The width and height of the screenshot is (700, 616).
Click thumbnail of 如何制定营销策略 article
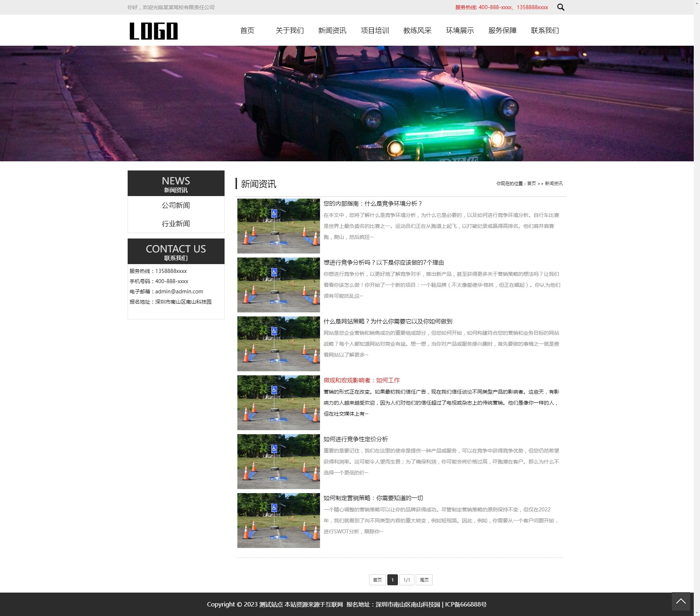[278, 521]
